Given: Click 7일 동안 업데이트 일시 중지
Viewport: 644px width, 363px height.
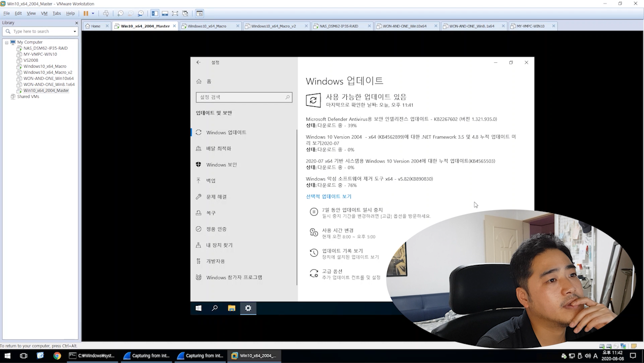Looking at the screenshot, I should coord(352,210).
